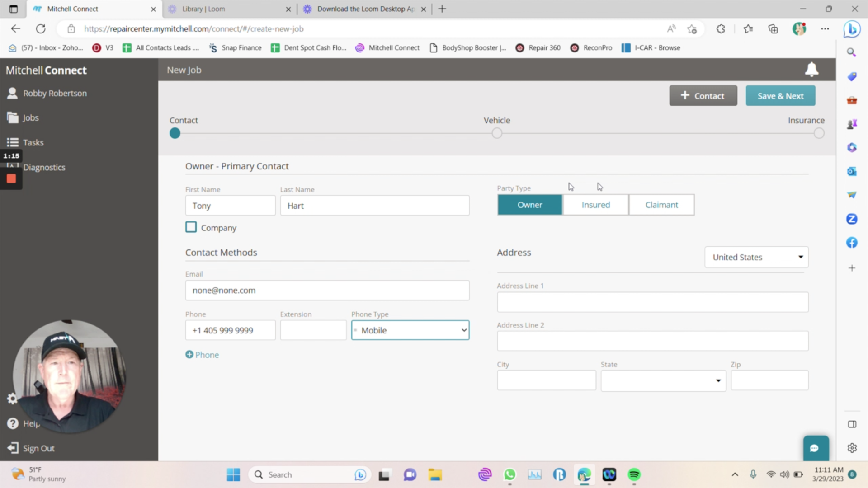Click the notification bell icon
Screen dimensions: 868x488
click(811, 70)
